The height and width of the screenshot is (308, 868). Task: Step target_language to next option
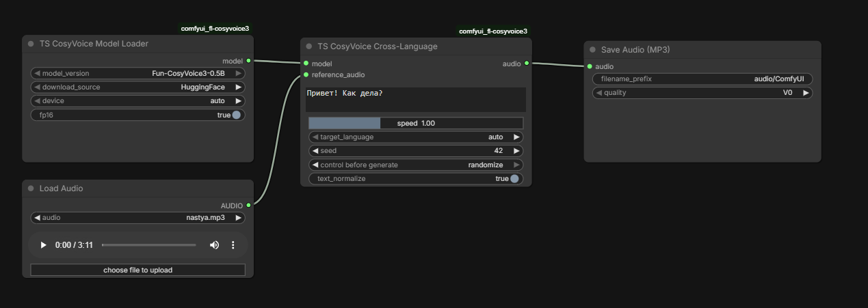(517, 137)
